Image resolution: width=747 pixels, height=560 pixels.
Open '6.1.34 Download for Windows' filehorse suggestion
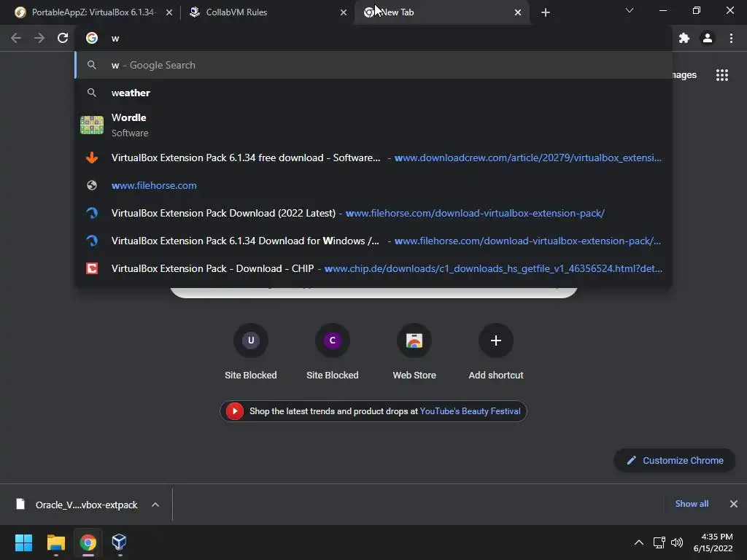coord(373,241)
